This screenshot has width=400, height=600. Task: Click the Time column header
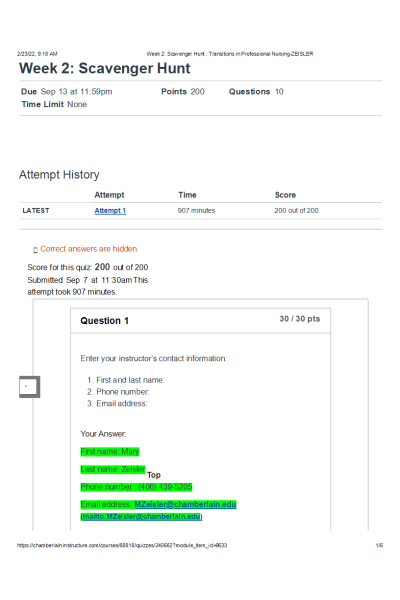coord(187,195)
